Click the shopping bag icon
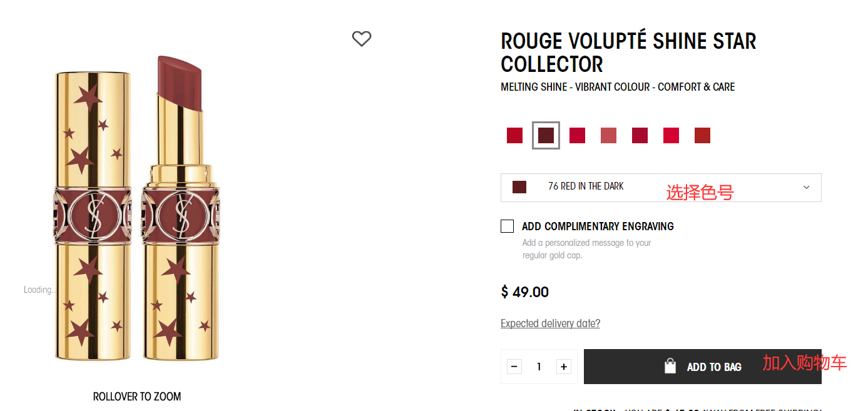Image resolution: width=868 pixels, height=411 pixels. (670, 367)
